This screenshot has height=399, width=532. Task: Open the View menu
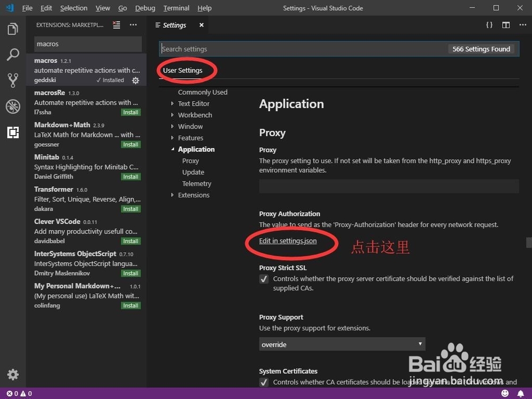pyautogui.click(x=103, y=8)
